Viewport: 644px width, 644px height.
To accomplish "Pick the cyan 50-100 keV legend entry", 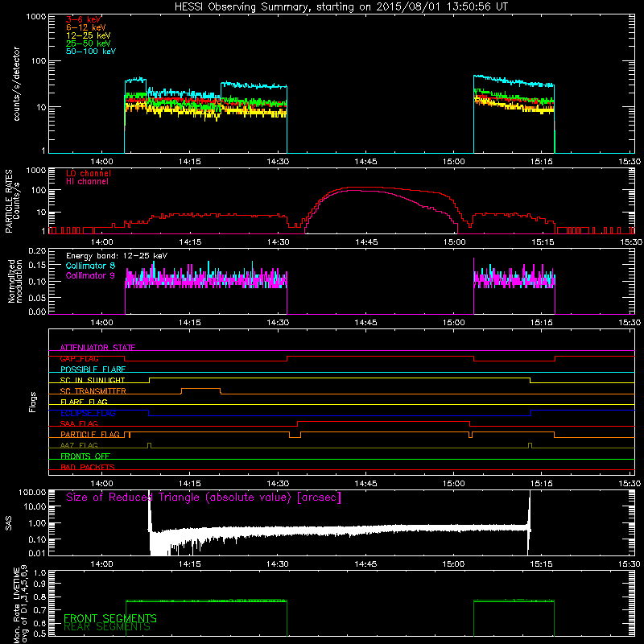I will 91,52.
